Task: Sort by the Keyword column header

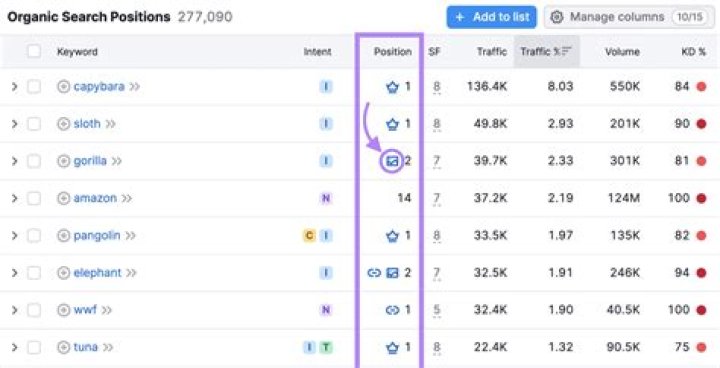Action: click(x=77, y=52)
